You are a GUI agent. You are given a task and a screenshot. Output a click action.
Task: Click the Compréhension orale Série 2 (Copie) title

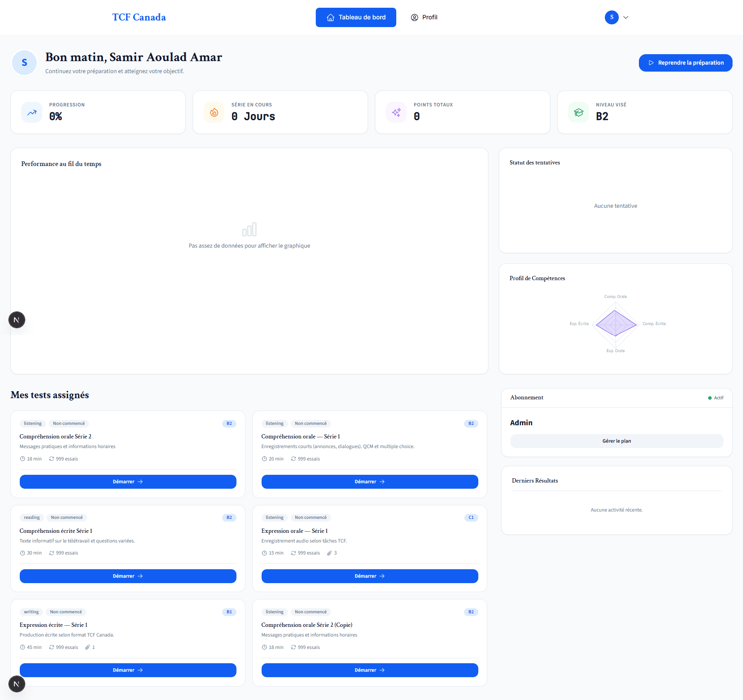(307, 625)
